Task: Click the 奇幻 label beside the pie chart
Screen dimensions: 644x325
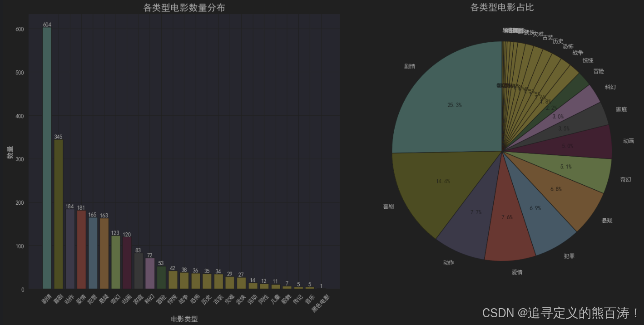Action: (x=625, y=179)
